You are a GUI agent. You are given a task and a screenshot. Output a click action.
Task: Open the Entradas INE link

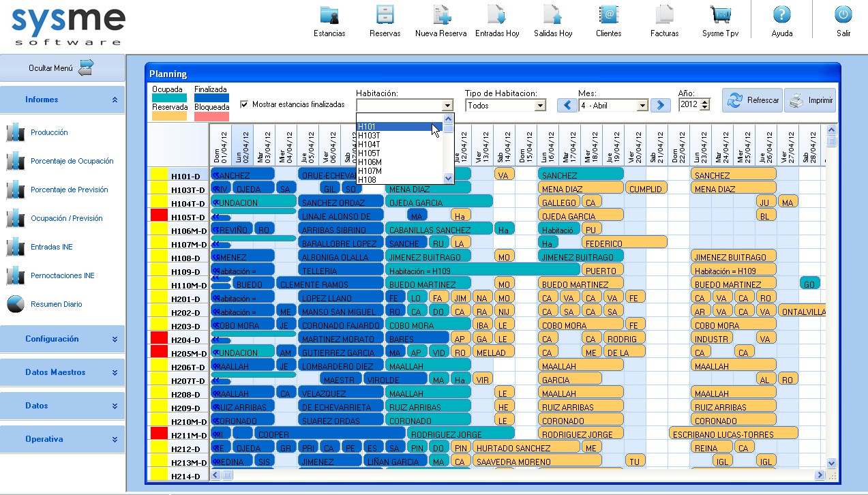point(51,247)
